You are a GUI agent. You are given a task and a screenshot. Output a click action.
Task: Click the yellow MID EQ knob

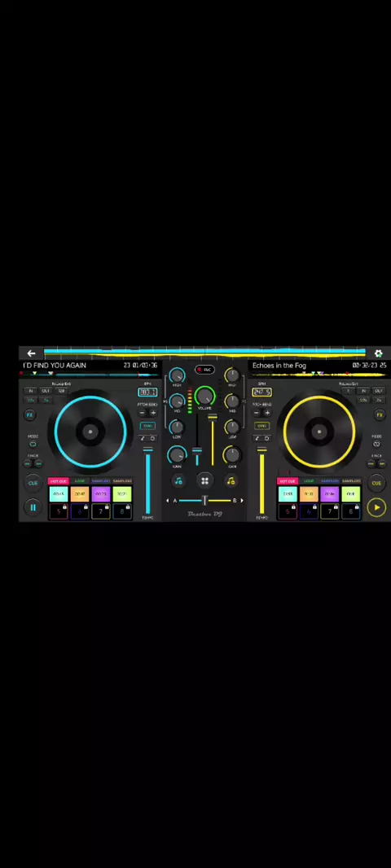[232, 401]
